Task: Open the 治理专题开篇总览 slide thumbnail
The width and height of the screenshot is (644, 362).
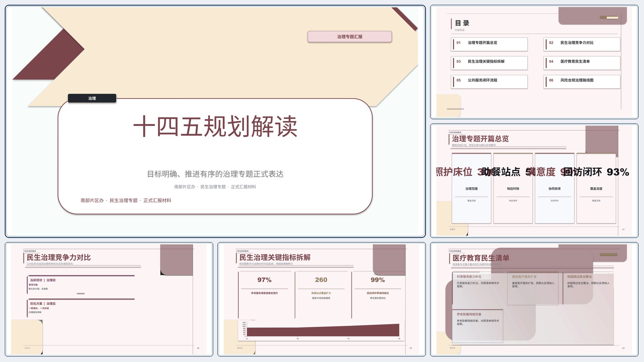Action: point(534,181)
